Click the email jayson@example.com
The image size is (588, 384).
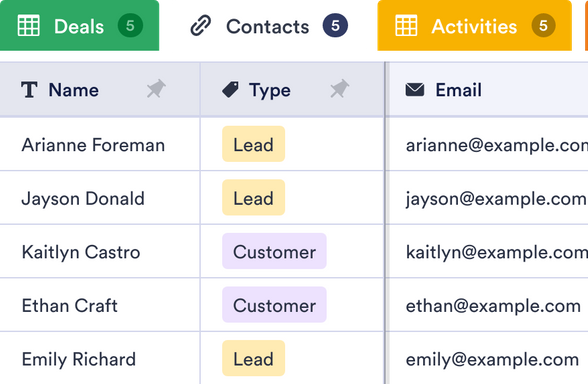coord(496,199)
